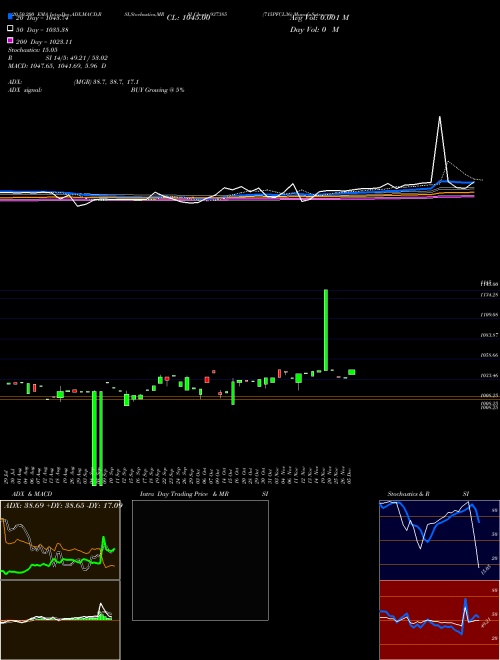Click the white price line spike peak in upper chart
The width and height of the screenshot is (500, 660).
click(x=440, y=118)
